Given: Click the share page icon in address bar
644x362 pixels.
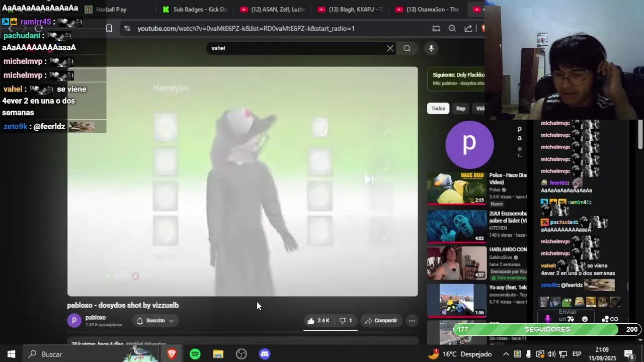Looking at the screenshot, I should (468, 29).
